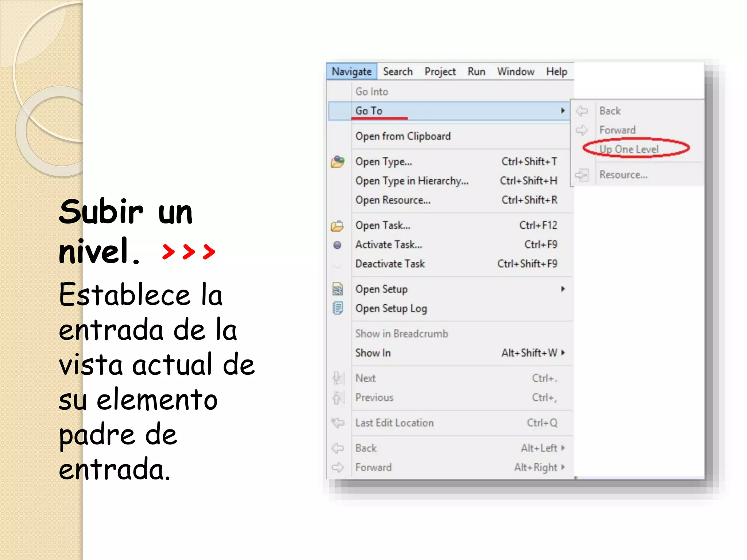Click the Open Task folder icon
Screen dimensions: 747x560
(337, 226)
